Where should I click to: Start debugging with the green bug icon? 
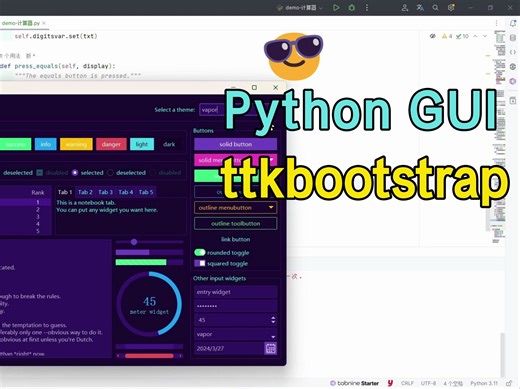[x=352, y=7]
